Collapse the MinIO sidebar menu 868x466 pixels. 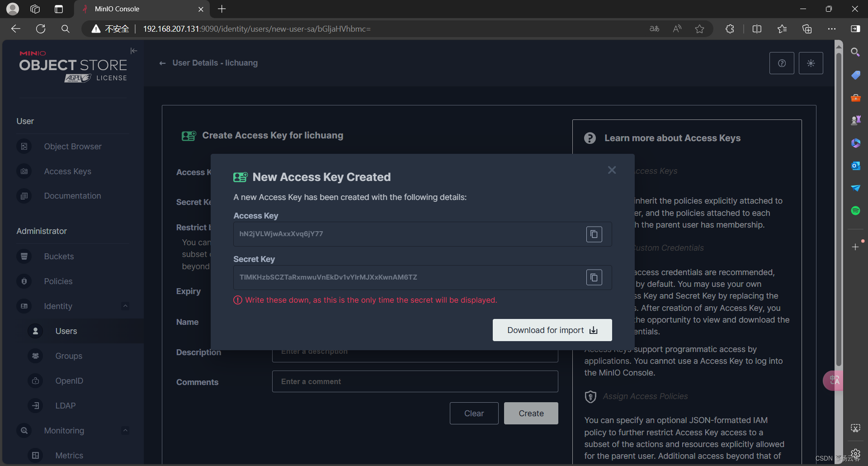[x=134, y=51]
